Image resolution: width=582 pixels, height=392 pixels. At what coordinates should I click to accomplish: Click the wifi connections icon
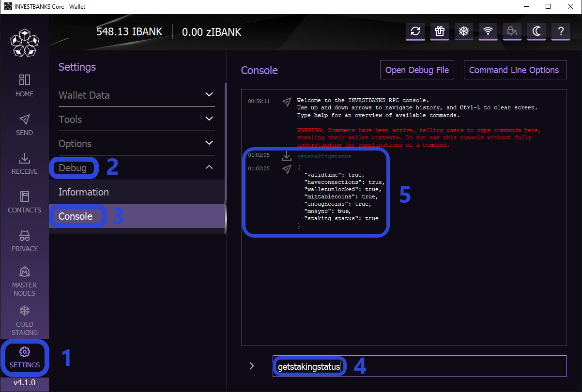click(488, 31)
